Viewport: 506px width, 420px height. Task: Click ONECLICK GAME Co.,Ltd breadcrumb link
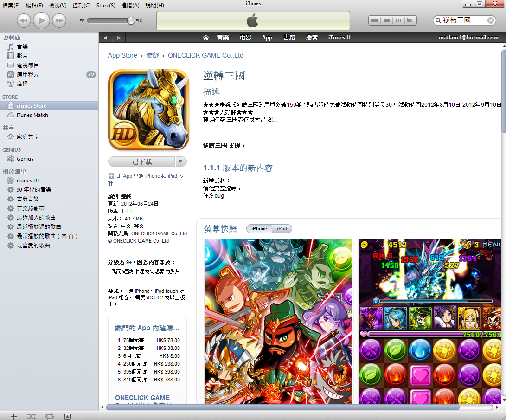(205, 56)
